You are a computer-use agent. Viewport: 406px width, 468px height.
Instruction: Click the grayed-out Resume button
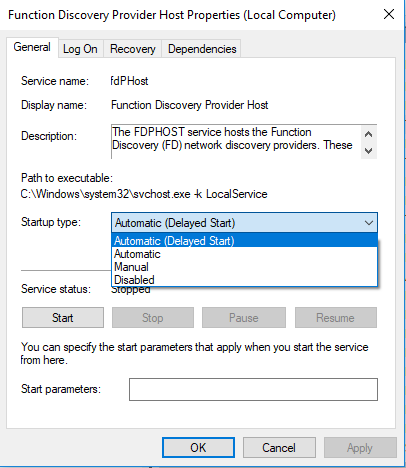click(336, 318)
